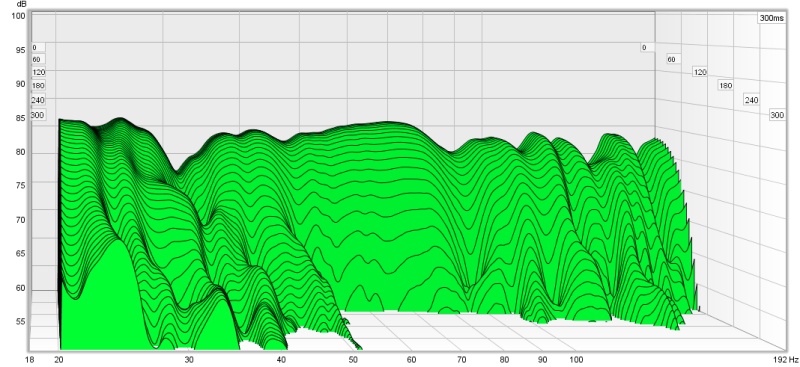Pick the 300 ms time tag beside dB axis
800x367 pixels.
pyautogui.click(x=38, y=115)
